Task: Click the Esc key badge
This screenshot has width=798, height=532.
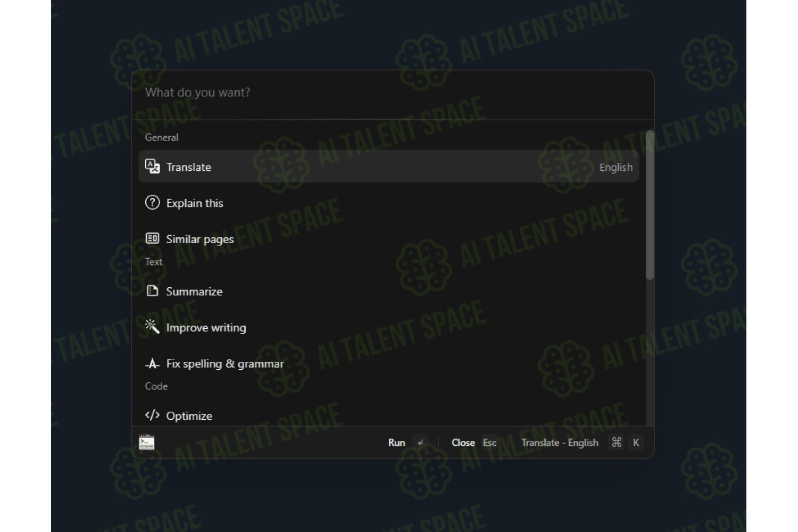Action: [x=489, y=443]
